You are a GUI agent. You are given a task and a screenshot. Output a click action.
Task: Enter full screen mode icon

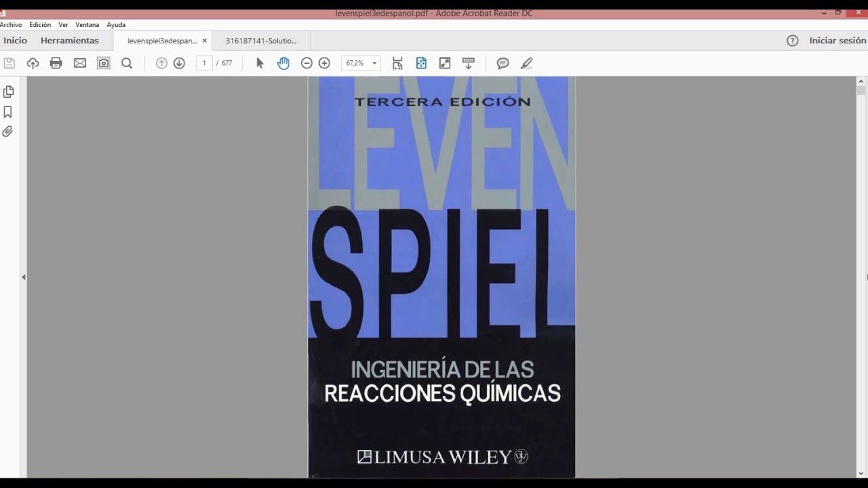[x=445, y=63]
